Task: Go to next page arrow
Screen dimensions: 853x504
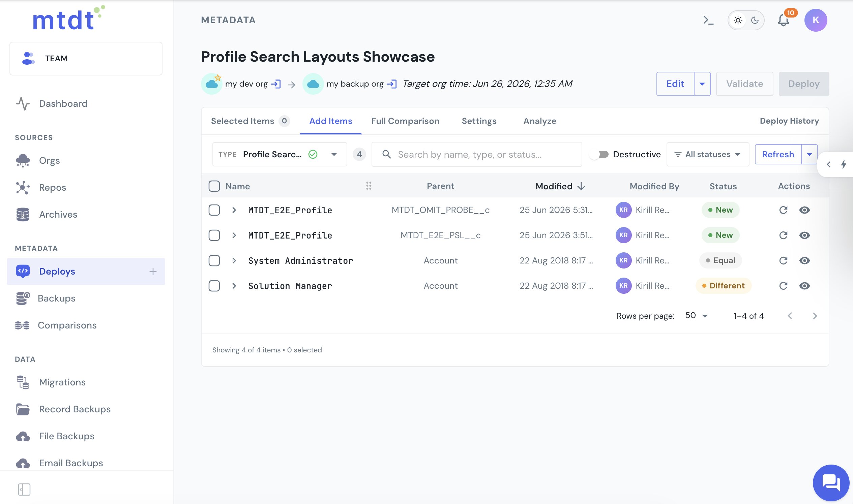Action: pos(815,316)
